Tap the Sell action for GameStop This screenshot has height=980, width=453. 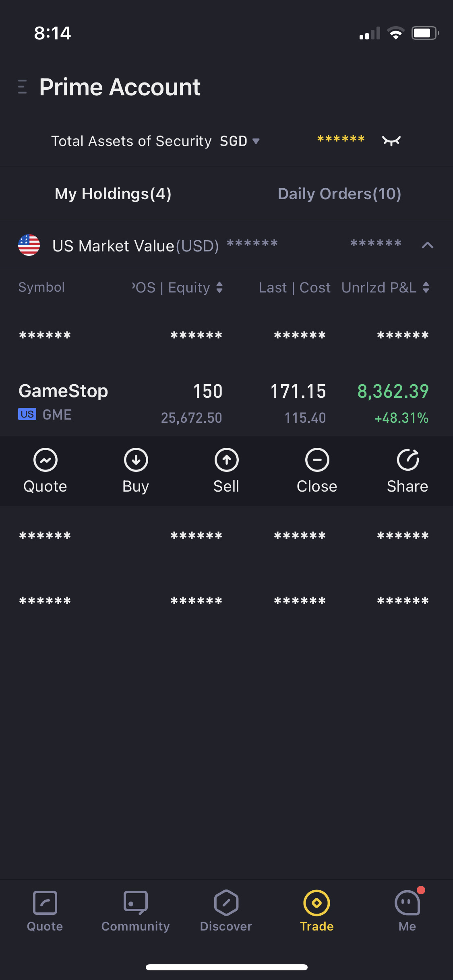point(226,471)
